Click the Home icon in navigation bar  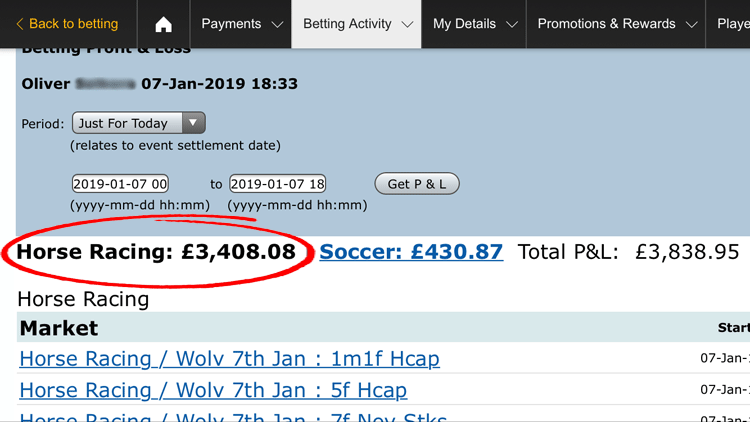164,24
